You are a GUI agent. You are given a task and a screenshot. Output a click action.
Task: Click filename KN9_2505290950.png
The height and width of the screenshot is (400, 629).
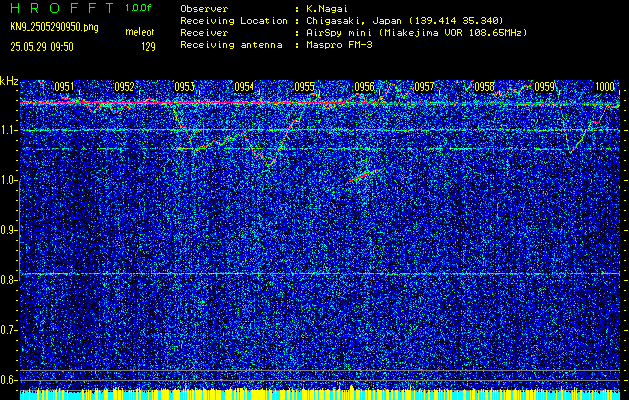click(x=54, y=27)
